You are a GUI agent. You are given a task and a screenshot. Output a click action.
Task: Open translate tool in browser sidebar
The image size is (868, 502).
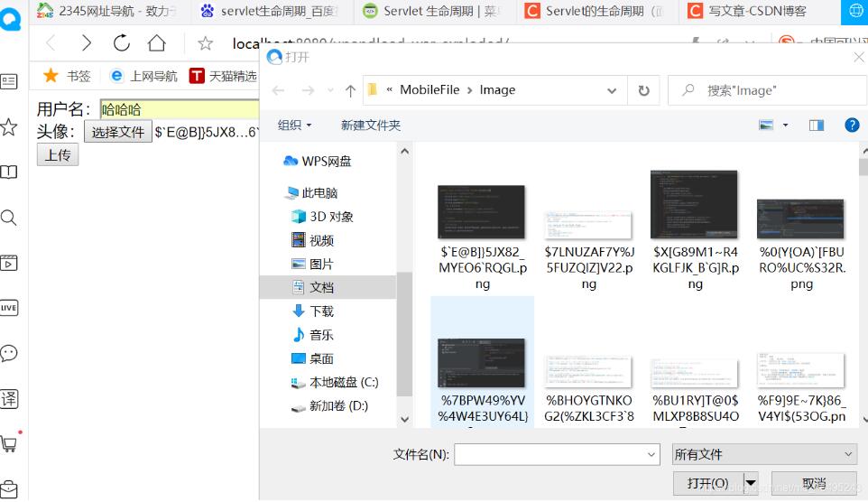tap(9, 398)
